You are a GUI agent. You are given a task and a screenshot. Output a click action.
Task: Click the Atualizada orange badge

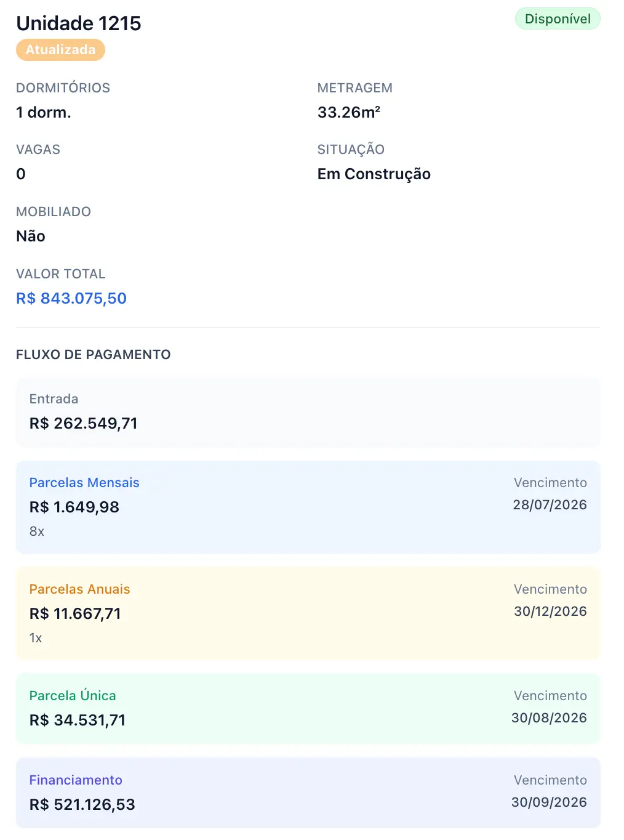point(60,50)
